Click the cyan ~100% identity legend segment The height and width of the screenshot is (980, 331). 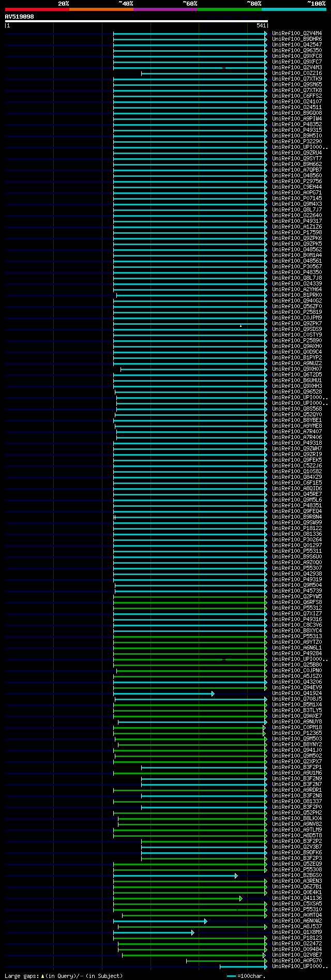(294, 9)
